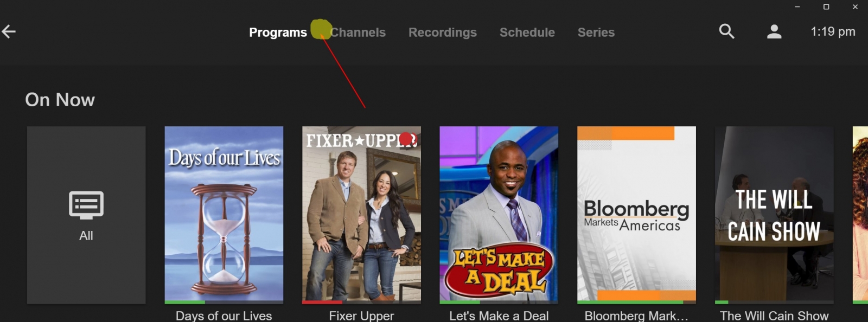868x322 pixels.
Task: Open the Recordings tab
Action: coord(443,33)
